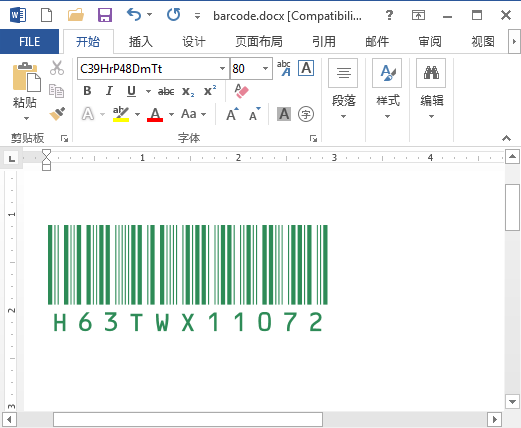Expand font color dropdown arrow
The image size is (521, 428).
[x=171, y=114]
